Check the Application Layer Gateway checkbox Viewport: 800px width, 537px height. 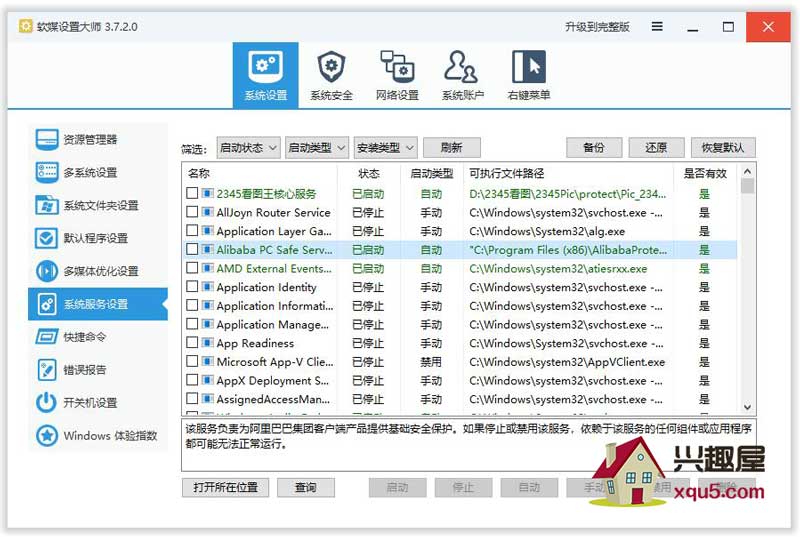click(x=192, y=231)
